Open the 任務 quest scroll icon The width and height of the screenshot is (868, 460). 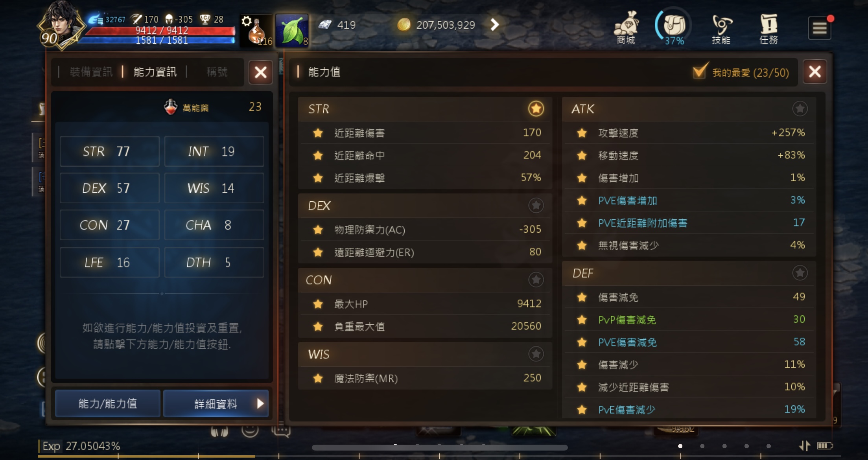(768, 28)
